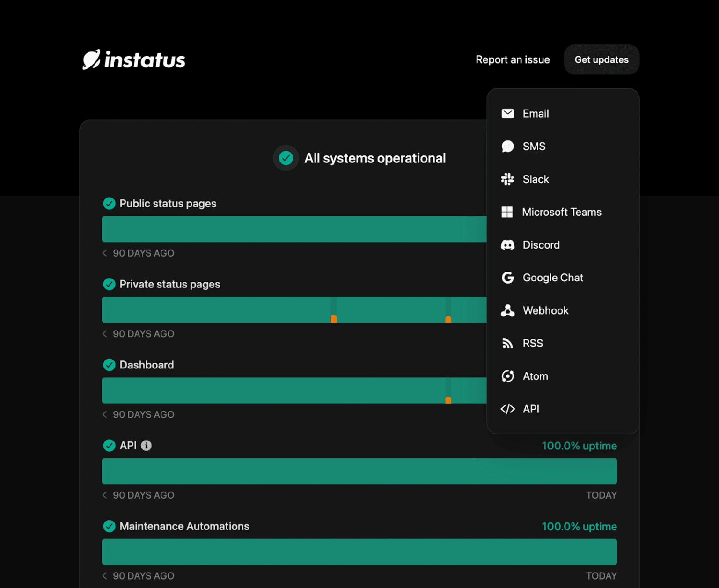
Task: Go back past 90 days for Public status pages
Action: point(105,253)
